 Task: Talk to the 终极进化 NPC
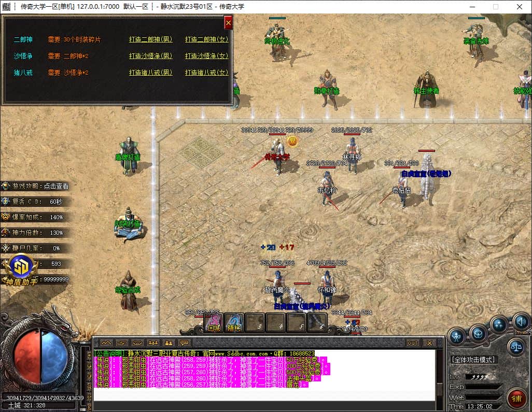(x=277, y=41)
